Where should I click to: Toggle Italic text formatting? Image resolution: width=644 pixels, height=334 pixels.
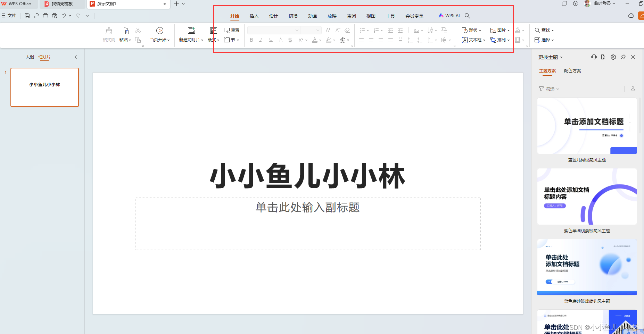(261, 40)
